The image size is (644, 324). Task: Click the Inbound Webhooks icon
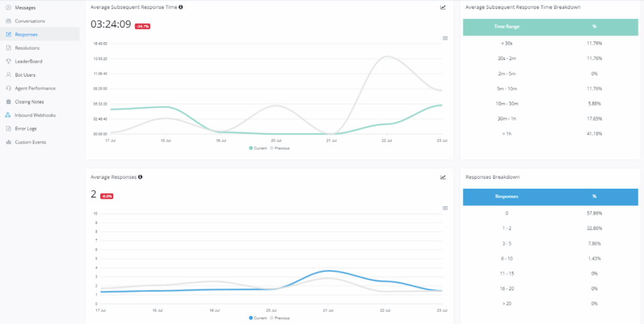click(8, 115)
